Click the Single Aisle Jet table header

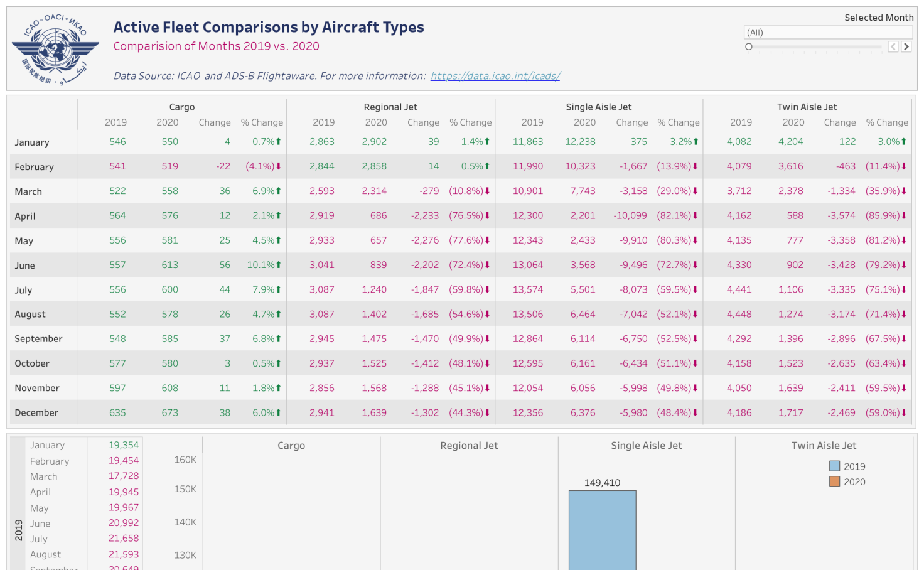click(599, 107)
